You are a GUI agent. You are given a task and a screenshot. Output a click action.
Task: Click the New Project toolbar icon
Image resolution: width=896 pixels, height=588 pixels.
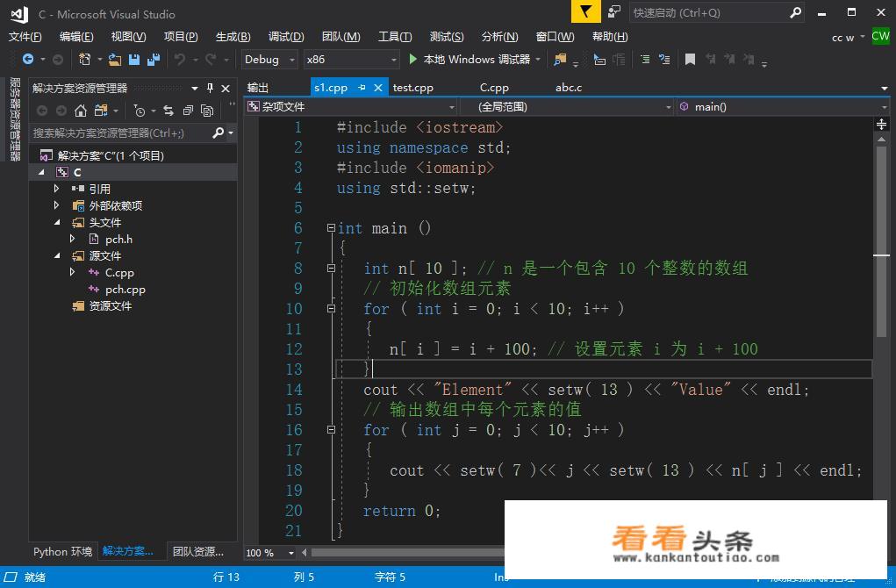click(x=84, y=59)
